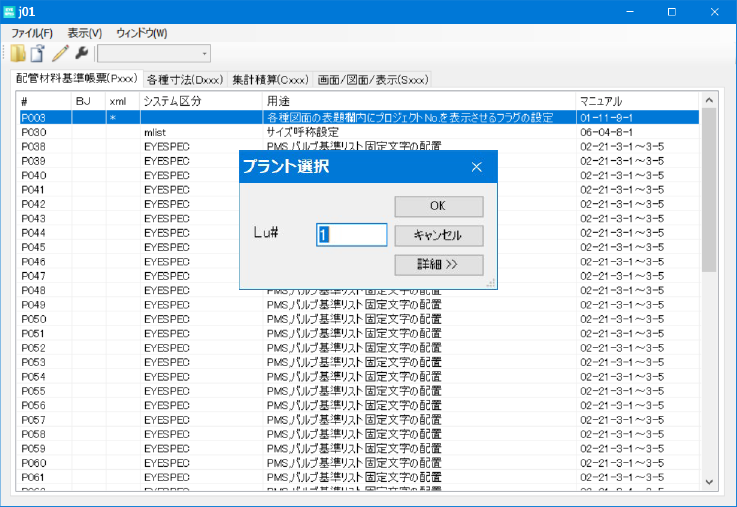Viewport: 737px width, 507px height.
Task: Click the xml column header
Action: coord(123,101)
